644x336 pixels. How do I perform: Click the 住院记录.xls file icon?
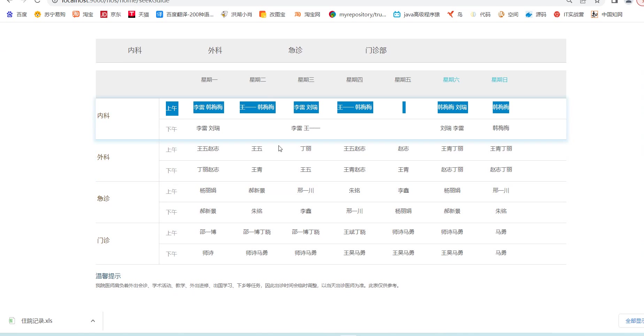tap(12, 321)
